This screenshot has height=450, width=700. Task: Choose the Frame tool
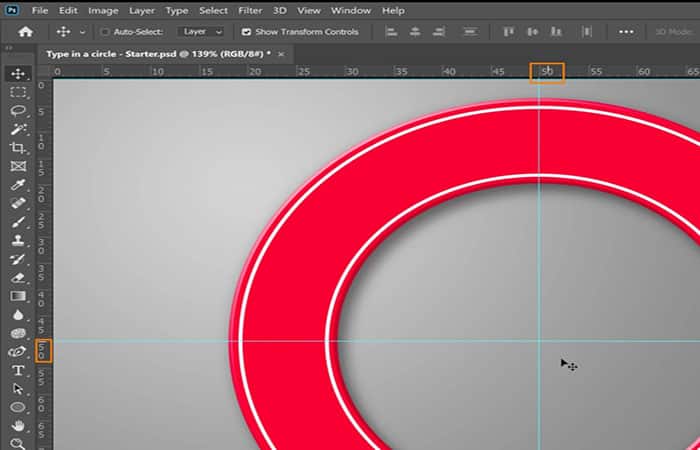click(18, 167)
